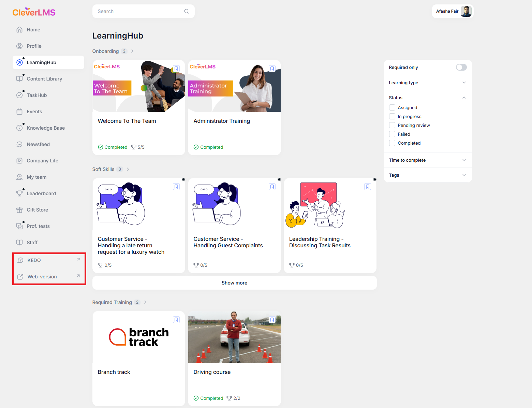Expand the Tags filter
The image size is (532, 408).
(x=428, y=175)
